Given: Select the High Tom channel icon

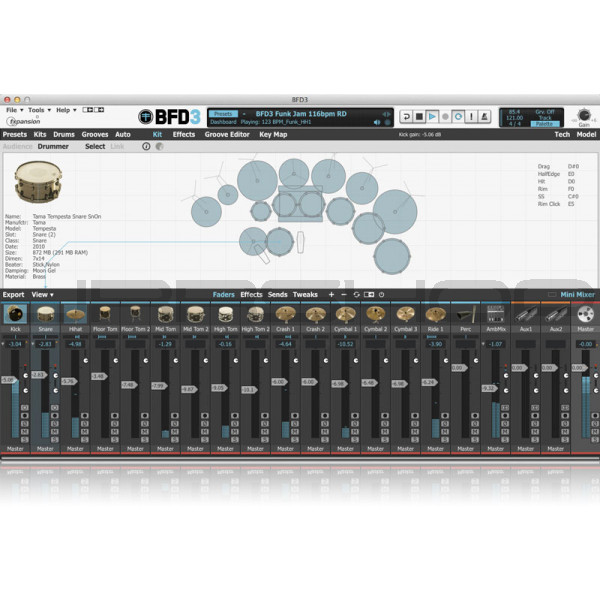Looking at the screenshot, I should (225, 314).
